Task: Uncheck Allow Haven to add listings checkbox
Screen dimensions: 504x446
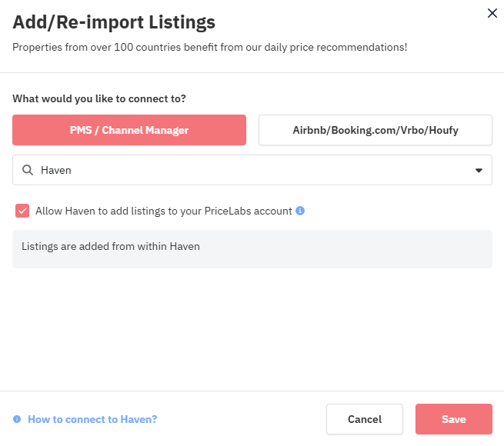Action: 22,211
